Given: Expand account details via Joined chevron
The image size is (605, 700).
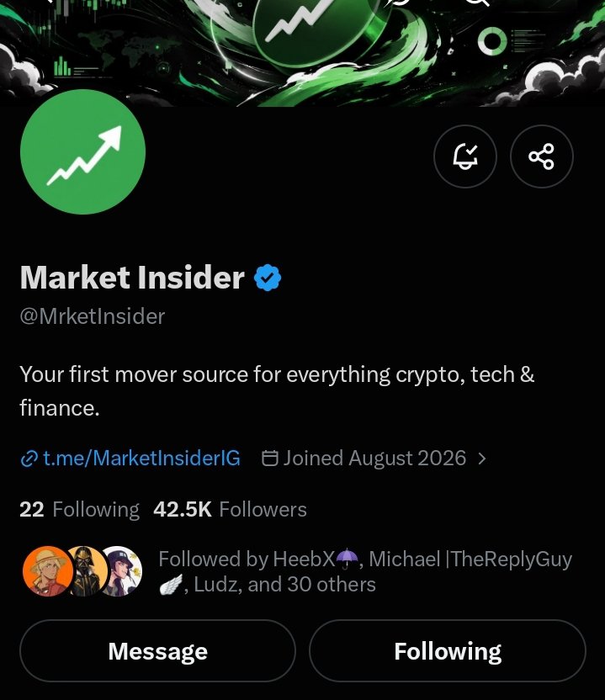Looking at the screenshot, I should coord(482,459).
